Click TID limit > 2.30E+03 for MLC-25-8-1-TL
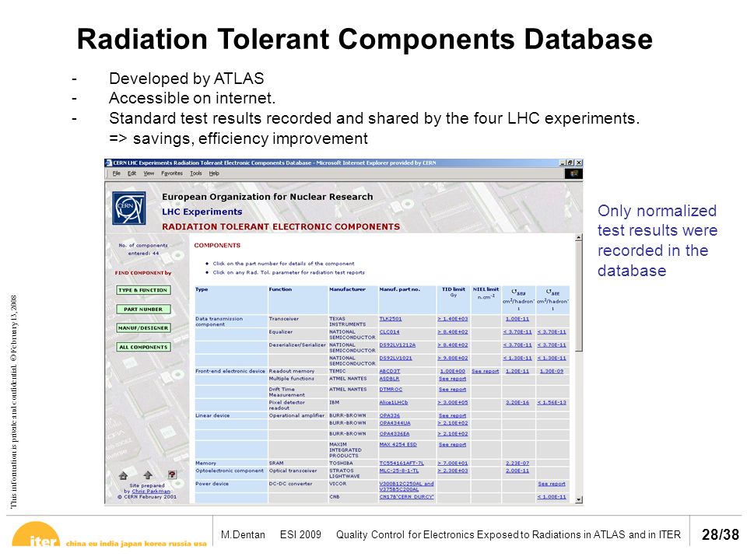 (453, 471)
